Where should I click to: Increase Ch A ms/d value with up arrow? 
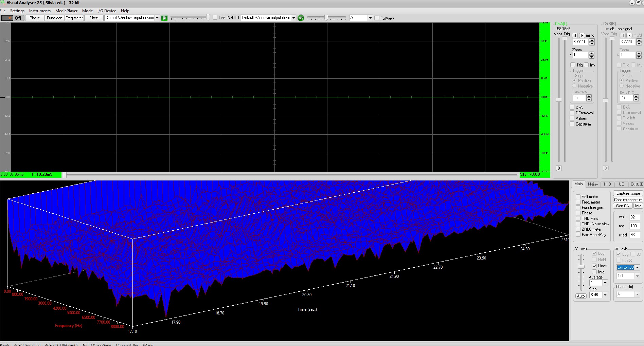[x=592, y=40]
